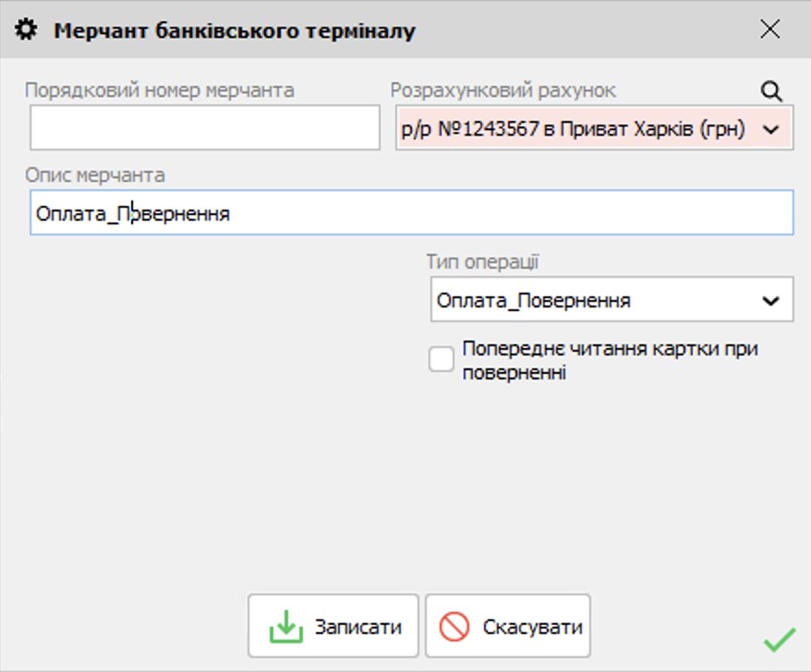Focus the Порядковий номер мерчанта input field
The image size is (811, 672).
tap(204, 127)
